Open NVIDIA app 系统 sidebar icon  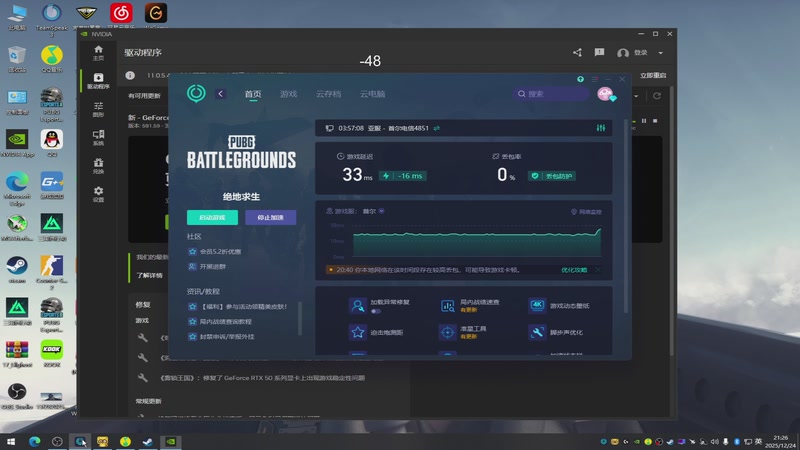coord(98,138)
